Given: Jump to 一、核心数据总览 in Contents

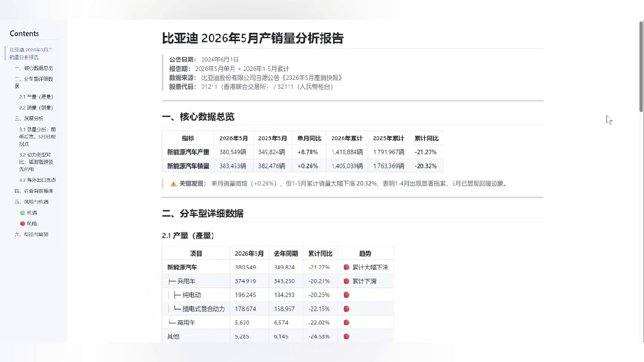Looking at the screenshot, I should click(33, 68).
